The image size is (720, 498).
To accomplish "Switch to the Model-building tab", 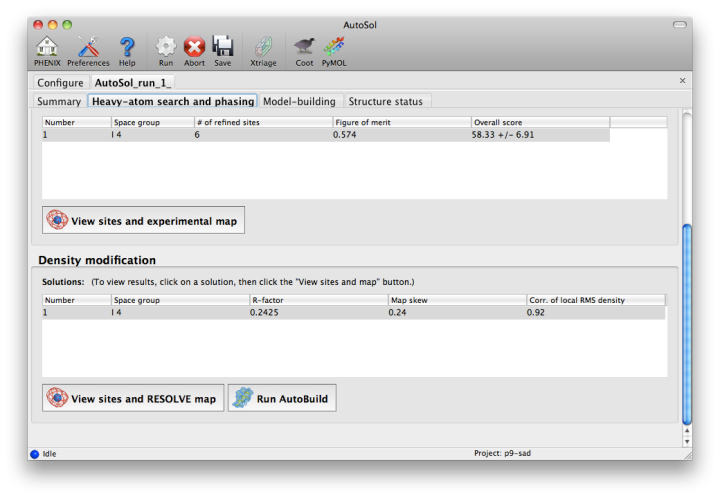I will (x=300, y=101).
